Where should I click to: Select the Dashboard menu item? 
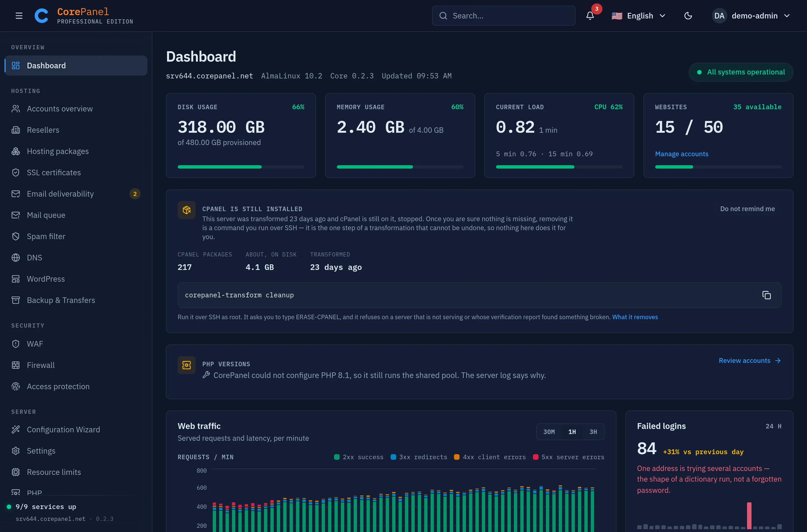tap(76, 66)
